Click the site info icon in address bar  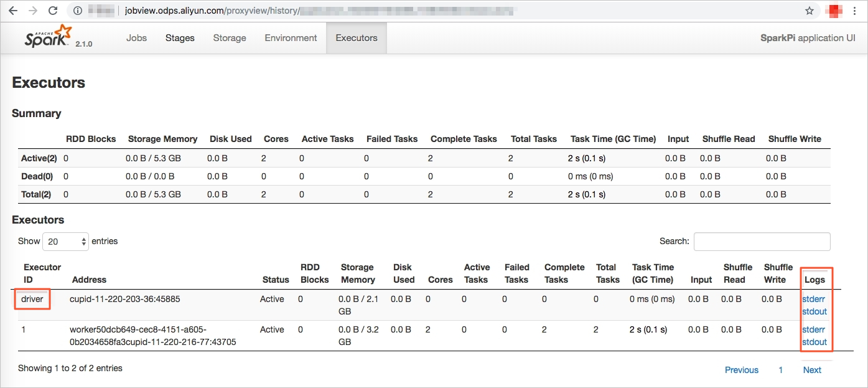(77, 11)
